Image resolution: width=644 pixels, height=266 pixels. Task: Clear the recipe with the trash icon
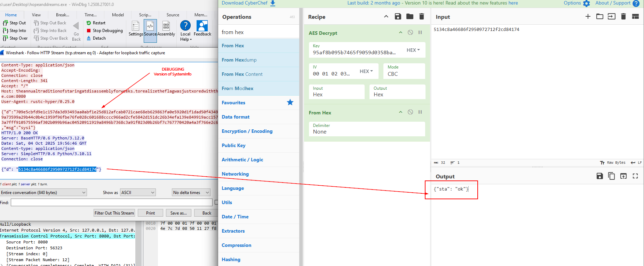(422, 17)
